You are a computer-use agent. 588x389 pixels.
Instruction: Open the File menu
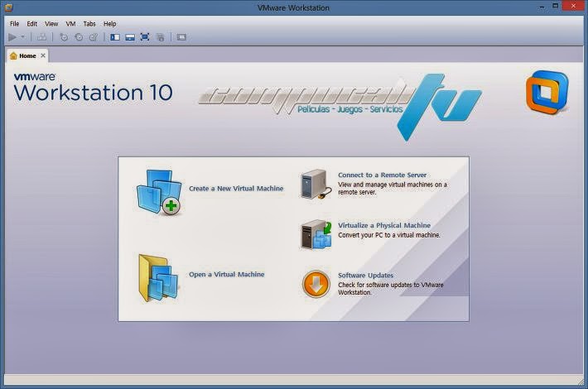coord(14,24)
